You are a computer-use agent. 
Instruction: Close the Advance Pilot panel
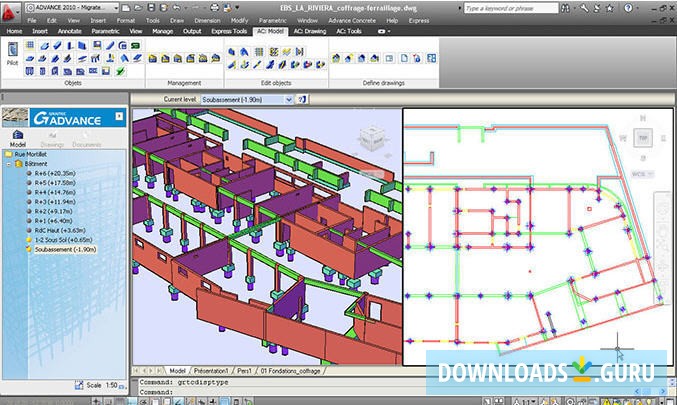(119, 117)
